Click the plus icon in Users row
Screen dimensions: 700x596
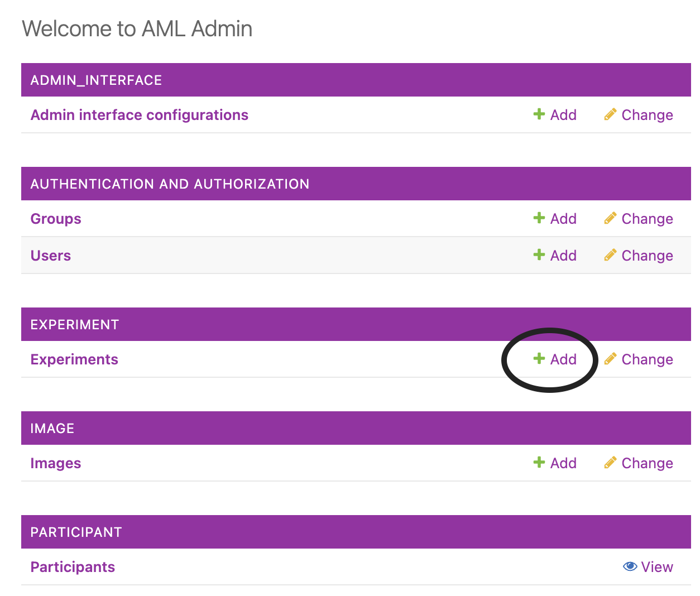(539, 255)
